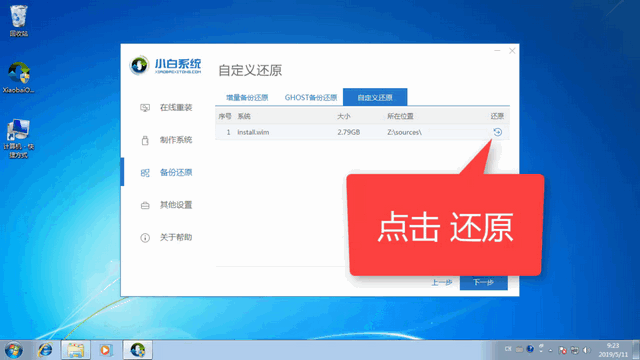
Task: Click the 2.79GB size value
Action: [349, 132]
